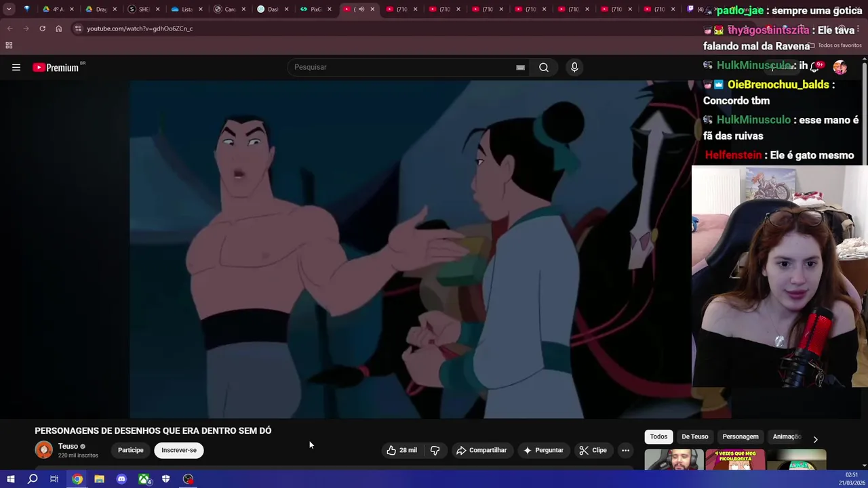Switch to the Drag browser tab
The width and height of the screenshot is (868, 488).
(x=101, y=9)
